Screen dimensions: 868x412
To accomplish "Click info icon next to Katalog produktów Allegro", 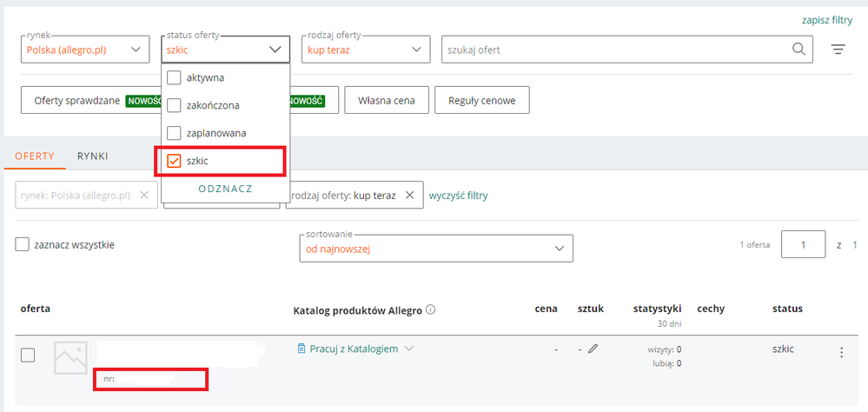I will [431, 309].
